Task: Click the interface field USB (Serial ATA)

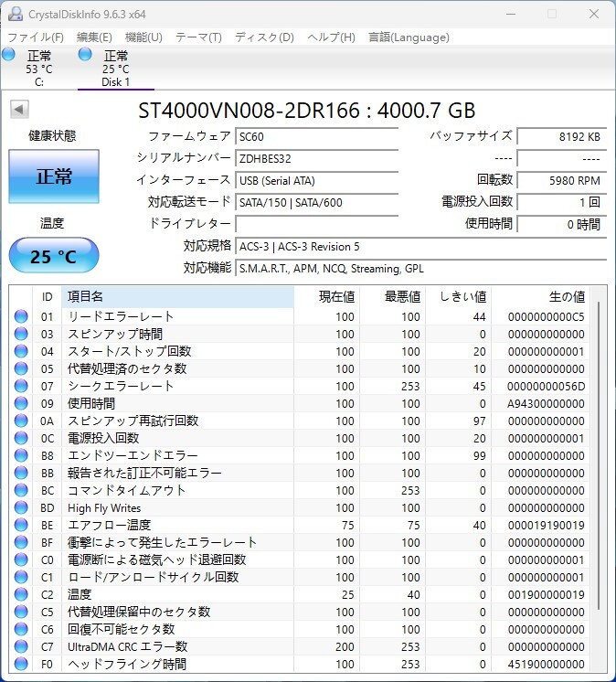Action: click(x=317, y=180)
